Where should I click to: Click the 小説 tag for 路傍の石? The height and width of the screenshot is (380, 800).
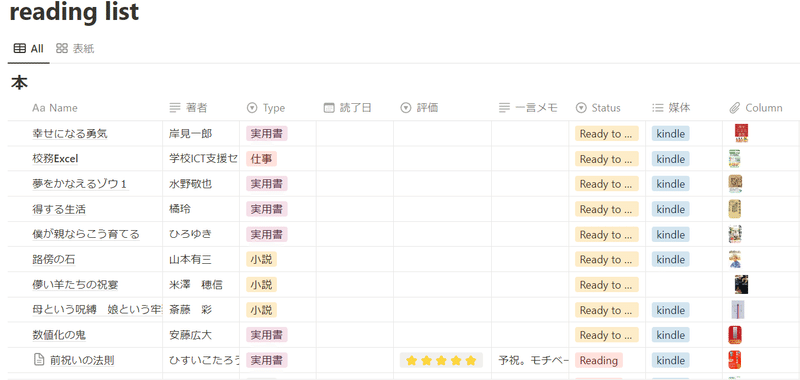coord(261,260)
